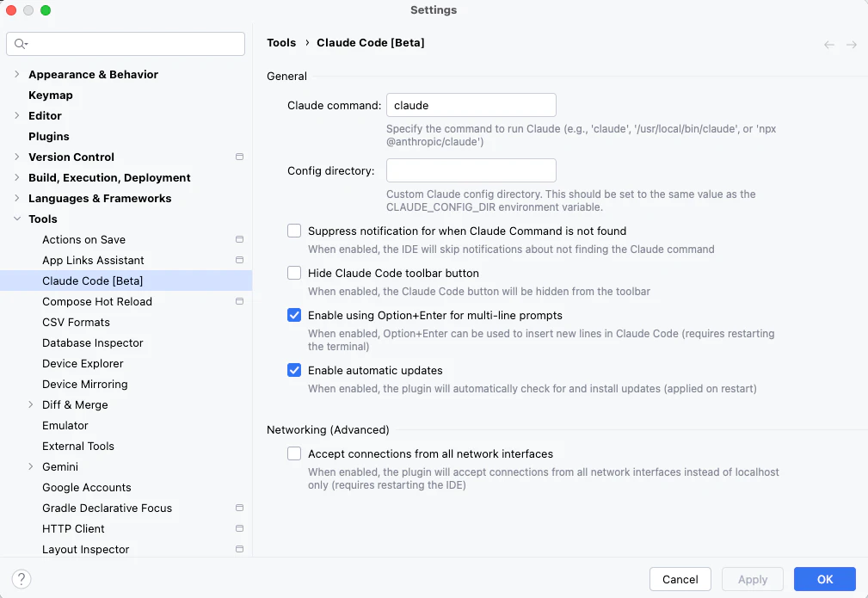868x598 pixels.
Task: Collapse the Tools section arrow
Action: [16, 219]
